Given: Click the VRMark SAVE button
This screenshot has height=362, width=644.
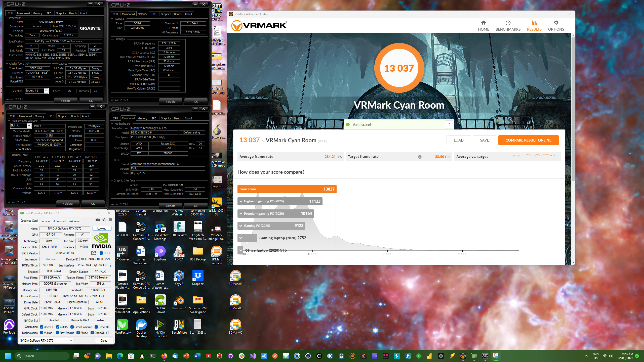Looking at the screenshot, I should 485,140.
